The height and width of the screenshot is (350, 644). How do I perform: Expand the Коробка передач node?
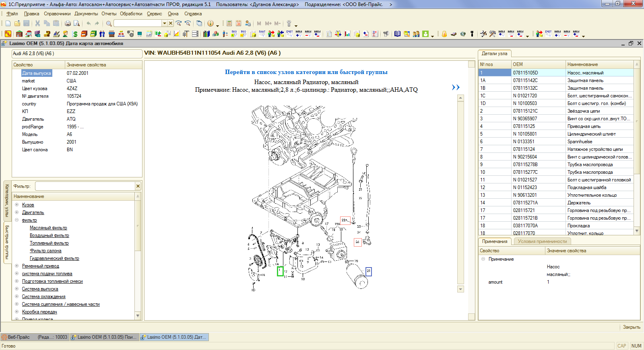coord(17,312)
